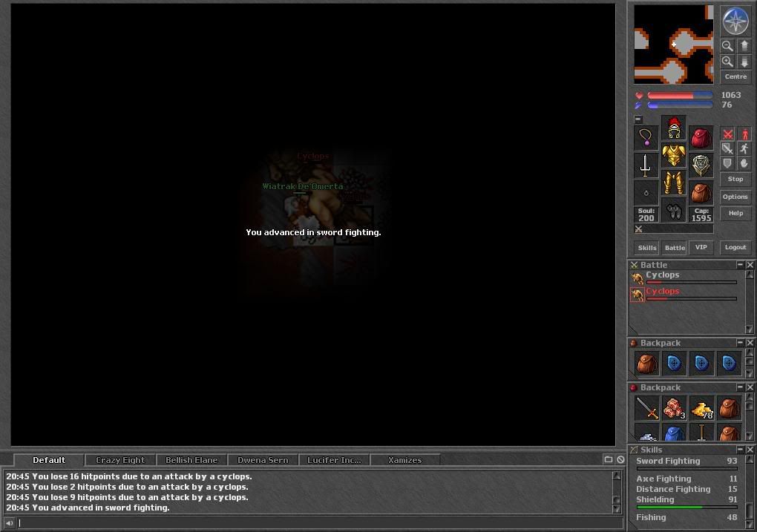
Task: Open the Help menu
Action: click(735, 214)
